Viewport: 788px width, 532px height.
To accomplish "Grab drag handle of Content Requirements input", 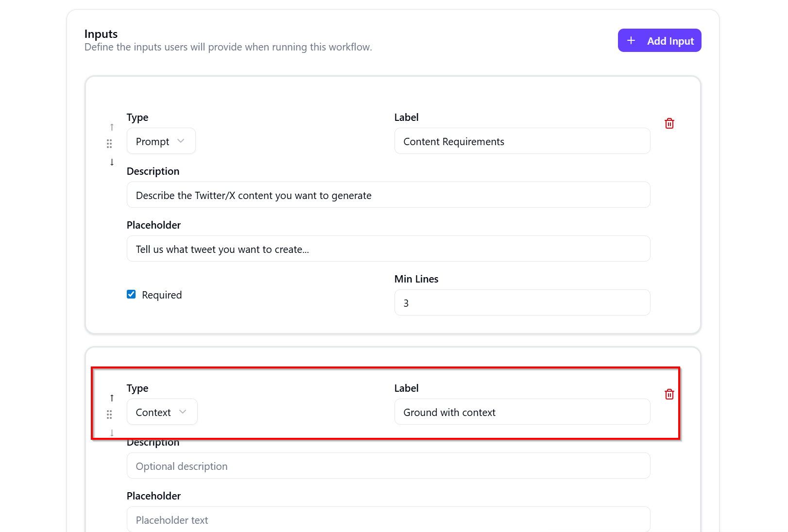I will point(109,144).
